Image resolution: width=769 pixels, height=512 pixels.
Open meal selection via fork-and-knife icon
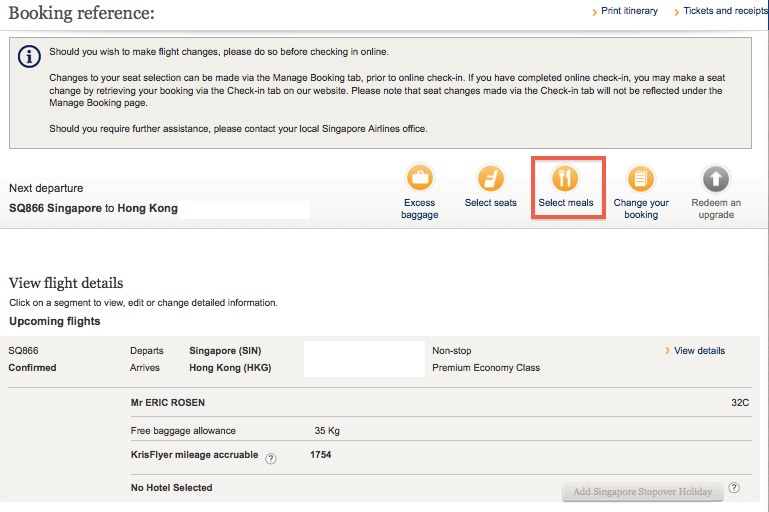coord(566,179)
